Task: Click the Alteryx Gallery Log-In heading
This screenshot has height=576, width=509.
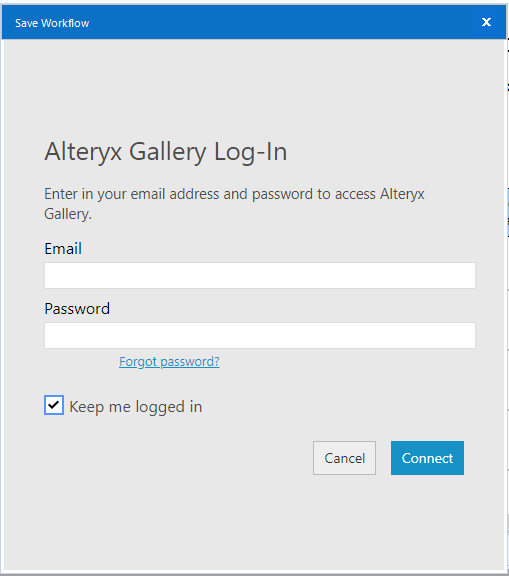Action: (166, 152)
